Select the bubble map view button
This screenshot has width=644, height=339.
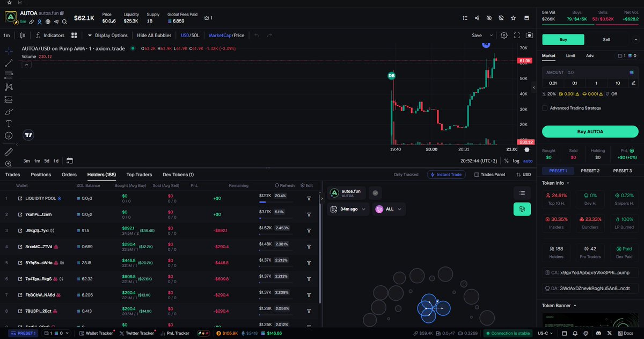point(522,210)
